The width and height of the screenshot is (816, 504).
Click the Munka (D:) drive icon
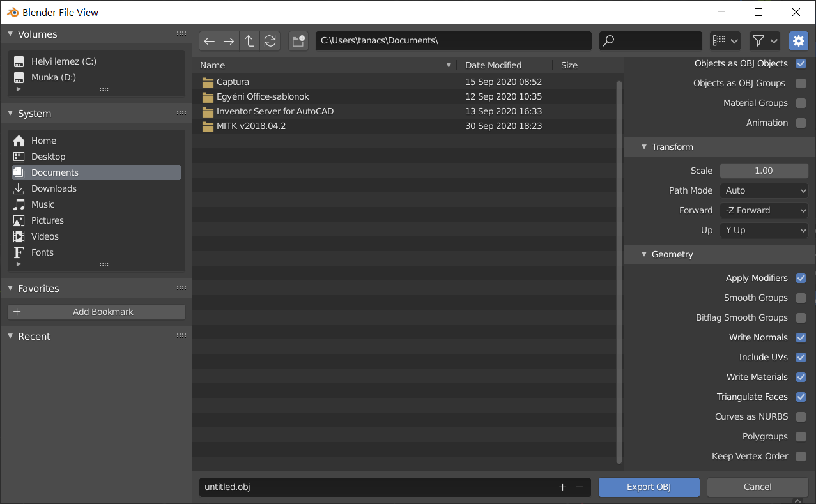pos(19,77)
